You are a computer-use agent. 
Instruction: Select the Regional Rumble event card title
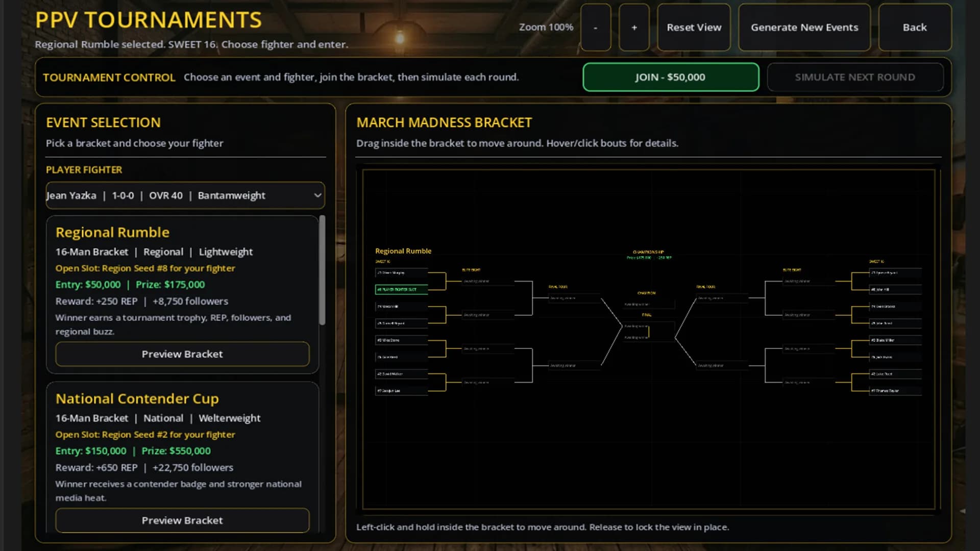[112, 232]
